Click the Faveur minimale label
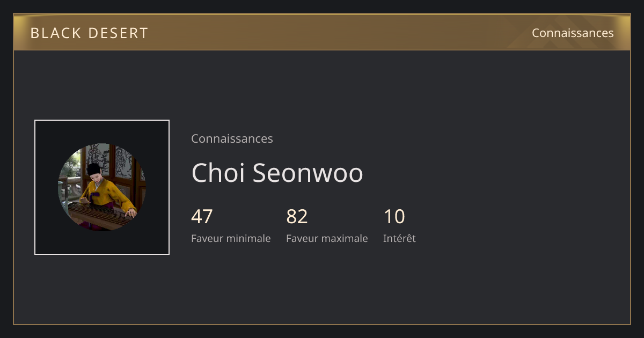Screen dimensions: 644x338 (x=231, y=238)
